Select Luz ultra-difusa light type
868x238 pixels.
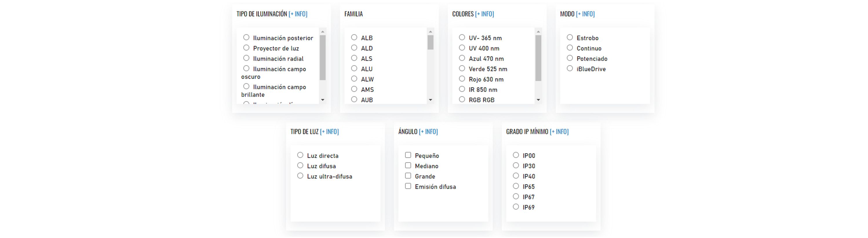[x=300, y=176]
